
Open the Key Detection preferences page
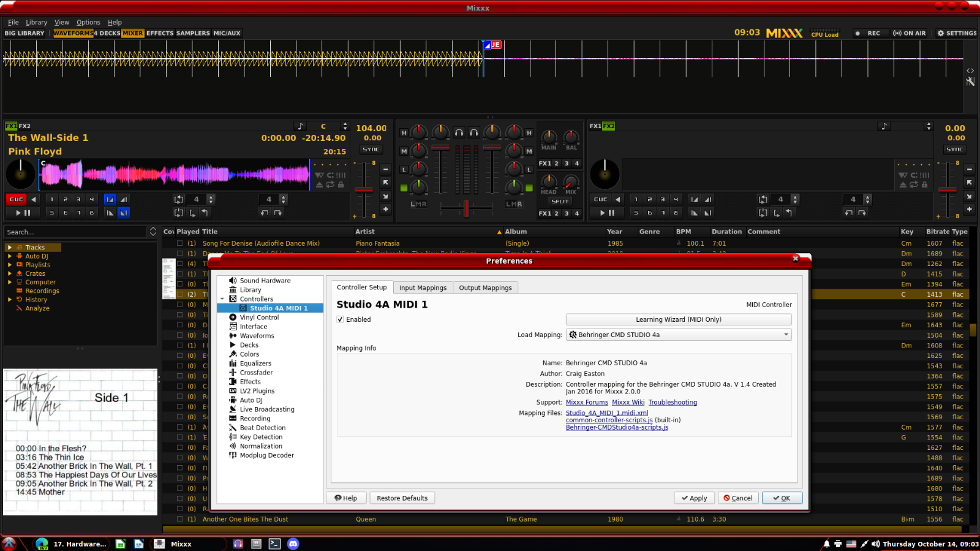pos(261,437)
